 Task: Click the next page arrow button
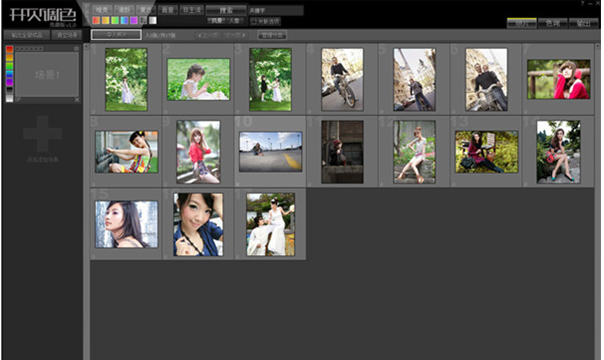coord(235,35)
